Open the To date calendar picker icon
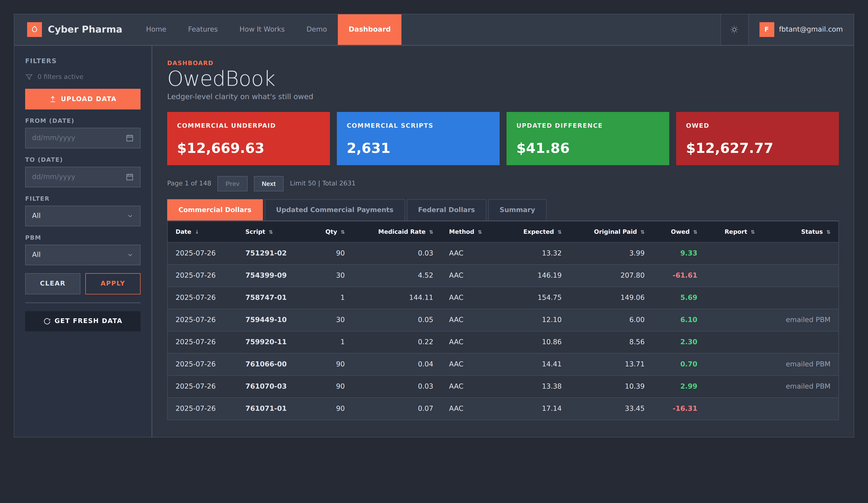 point(129,177)
